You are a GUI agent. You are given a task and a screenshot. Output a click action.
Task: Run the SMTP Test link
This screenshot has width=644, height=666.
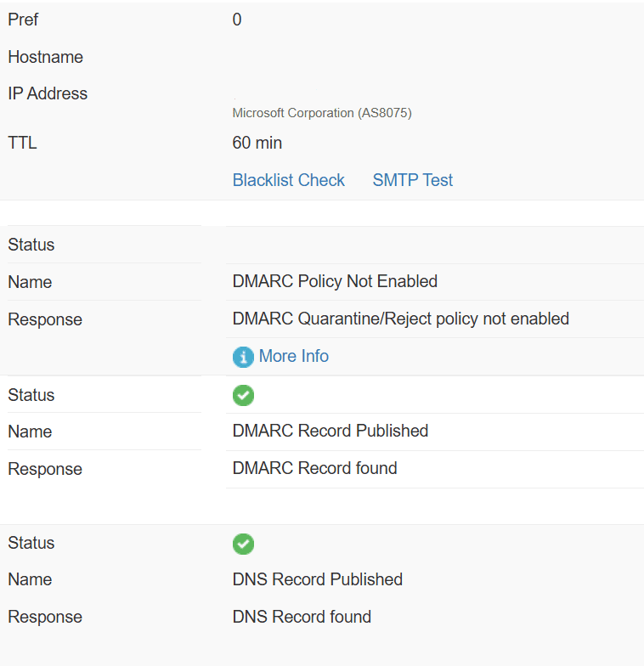tap(413, 180)
